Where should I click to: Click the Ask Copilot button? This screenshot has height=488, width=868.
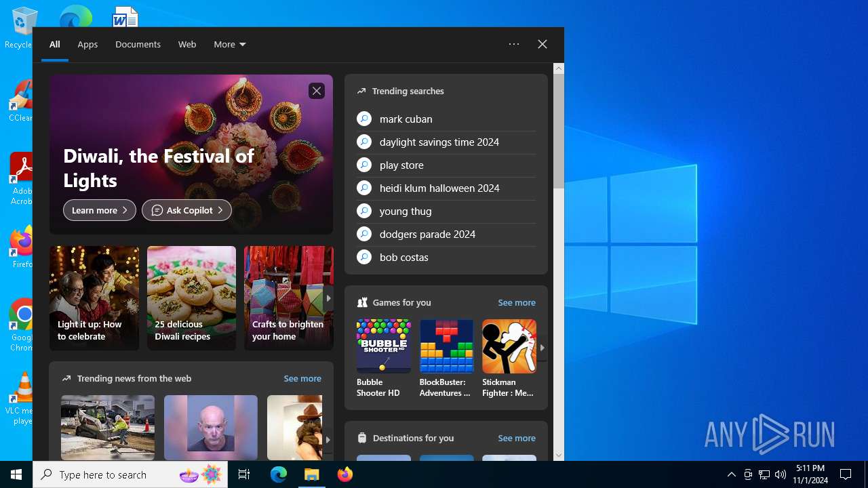point(186,210)
